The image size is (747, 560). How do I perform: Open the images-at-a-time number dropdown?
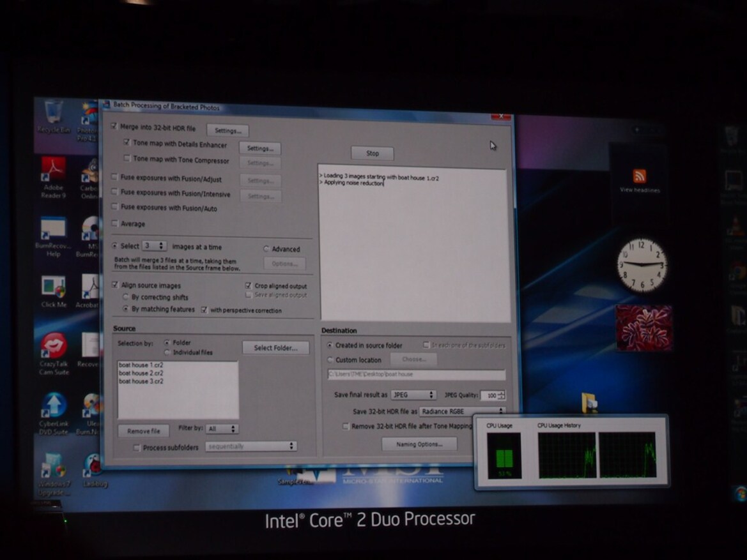(155, 246)
